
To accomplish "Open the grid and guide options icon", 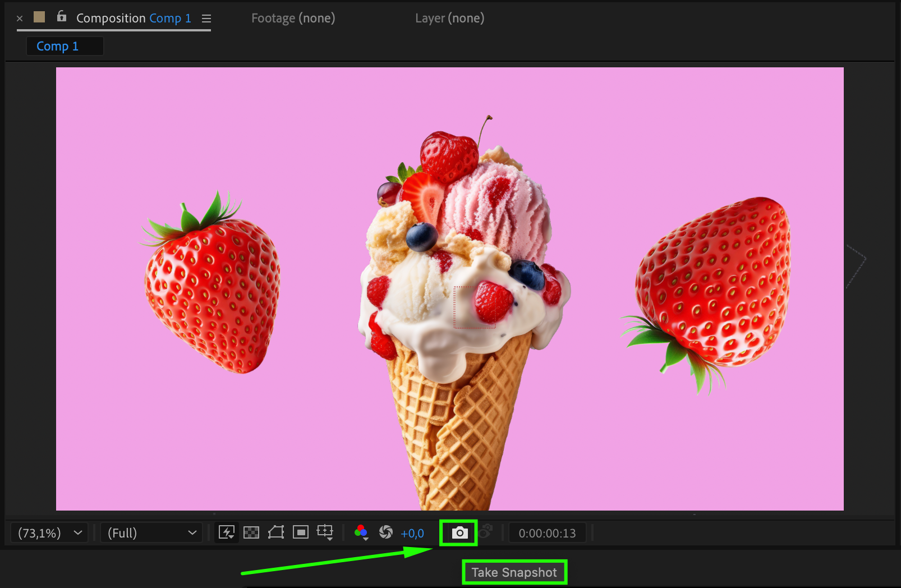I will click(x=325, y=532).
